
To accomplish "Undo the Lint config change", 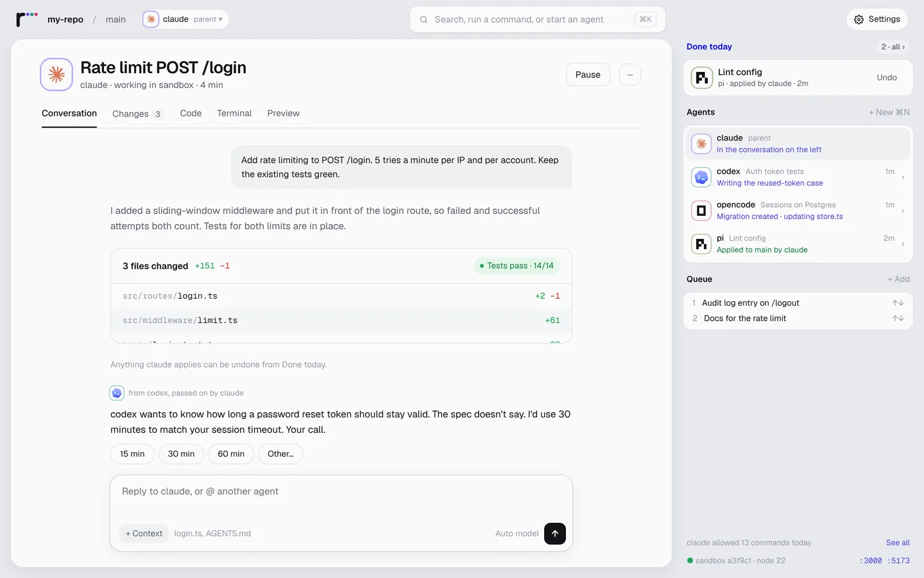I will [x=887, y=78].
